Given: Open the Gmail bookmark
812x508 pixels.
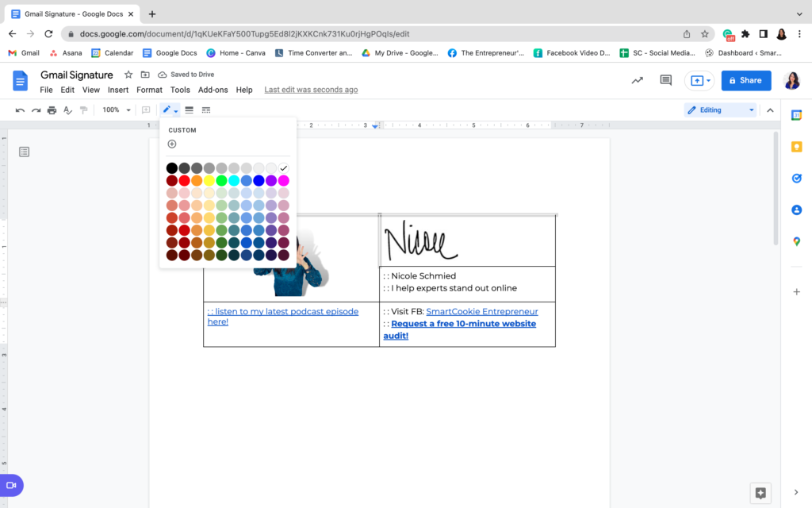Looking at the screenshot, I should [x=25, y=53].
